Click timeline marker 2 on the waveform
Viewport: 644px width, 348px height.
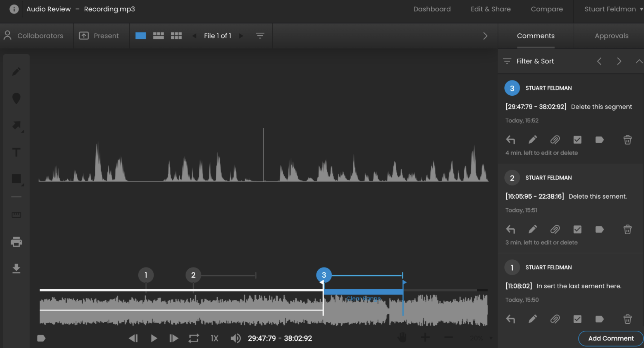(x=193, y=275)
